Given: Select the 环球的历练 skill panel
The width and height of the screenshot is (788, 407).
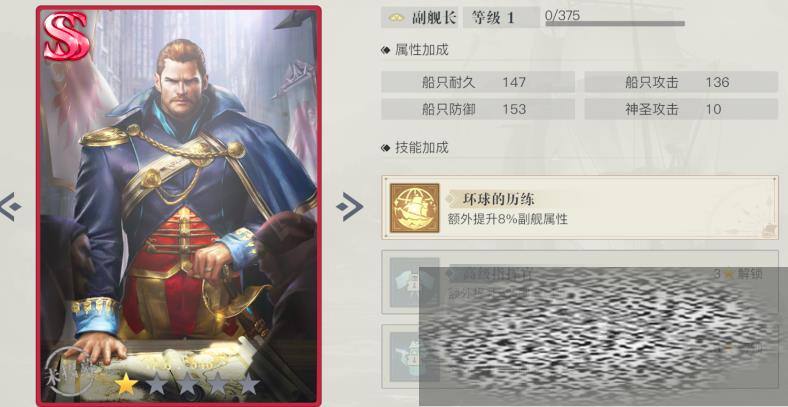Looking at the screenshot, I should pos(580,208).
